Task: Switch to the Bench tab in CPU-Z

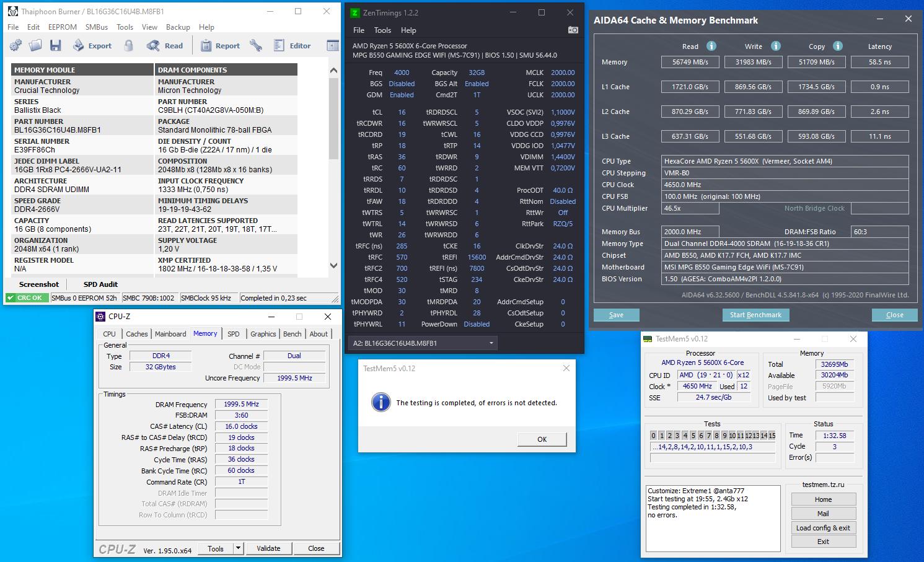Action: point(293,334)
